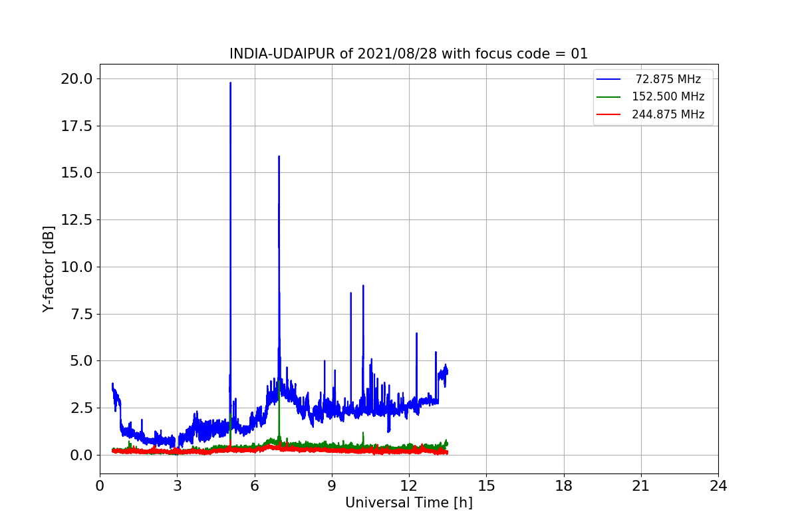Click the blue legend line swatch
Screen dimensions: 798x532
pos(608,79)
